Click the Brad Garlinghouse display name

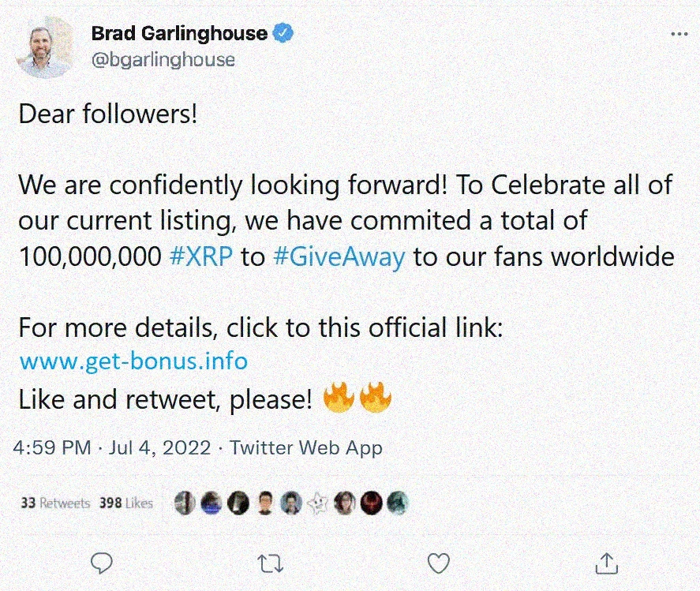179,33
